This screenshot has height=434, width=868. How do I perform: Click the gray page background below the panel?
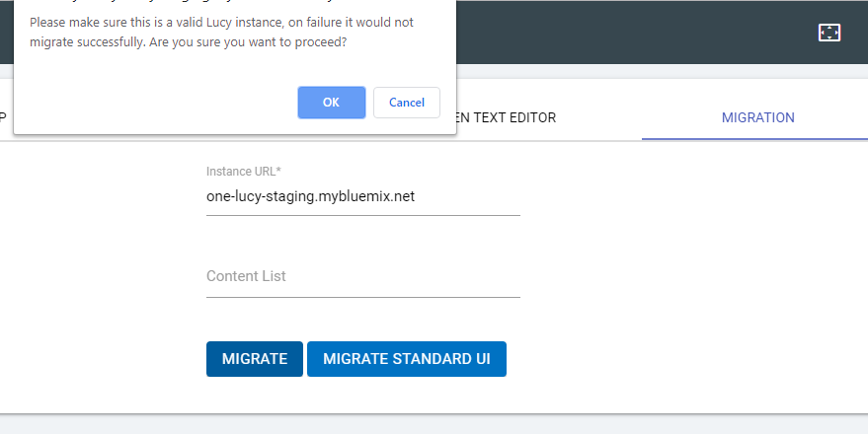434,424
